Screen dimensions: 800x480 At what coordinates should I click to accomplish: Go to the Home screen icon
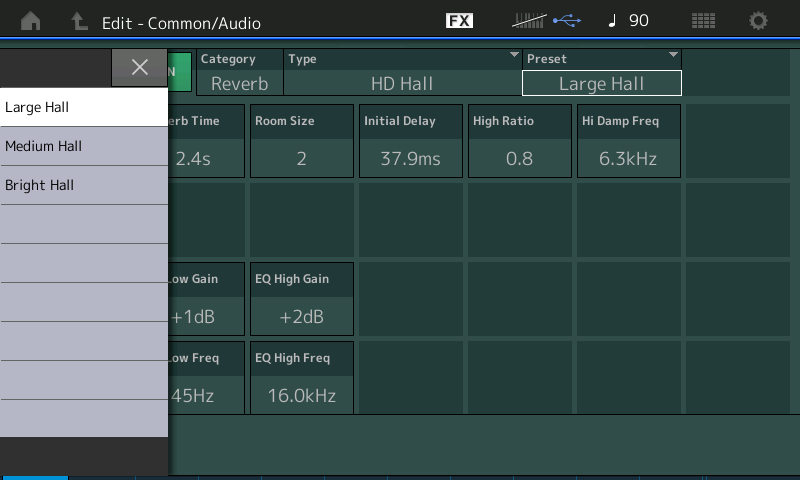31,21
